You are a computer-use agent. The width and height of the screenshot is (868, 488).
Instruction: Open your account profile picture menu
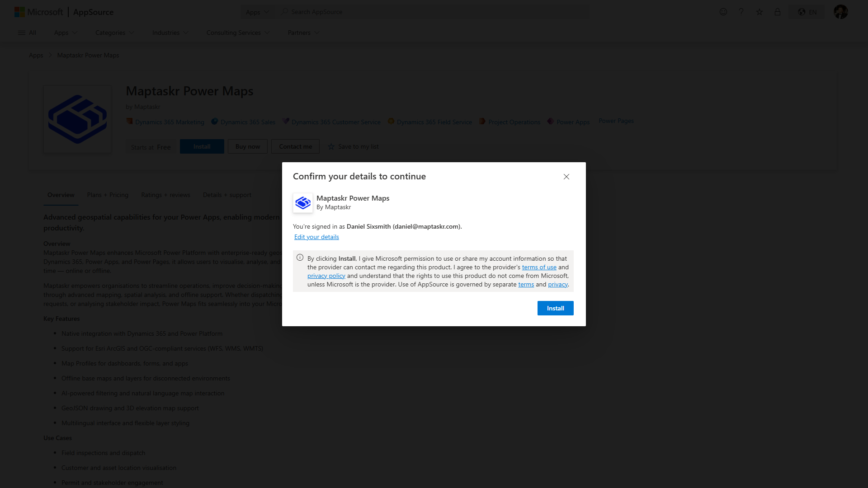point(840,12)
